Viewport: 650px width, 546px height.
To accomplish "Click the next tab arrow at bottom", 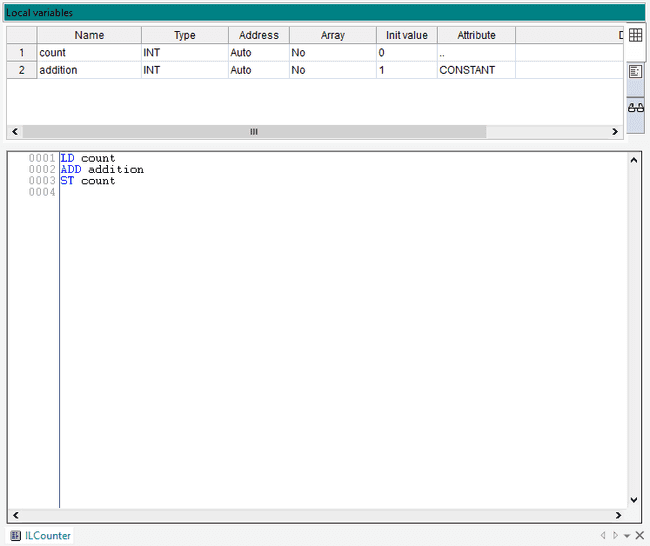I will coord(614,536).
